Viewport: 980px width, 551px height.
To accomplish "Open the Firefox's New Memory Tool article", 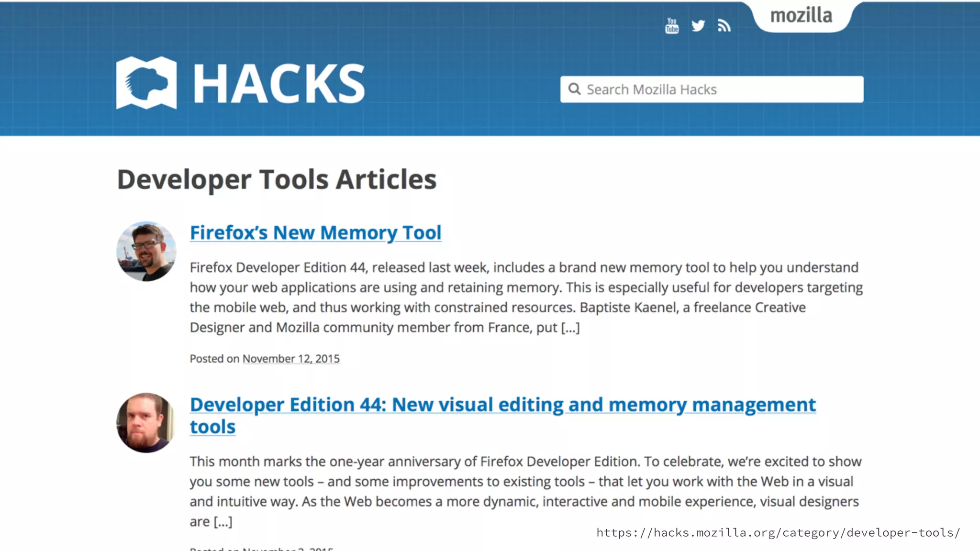I will [316, 232].
